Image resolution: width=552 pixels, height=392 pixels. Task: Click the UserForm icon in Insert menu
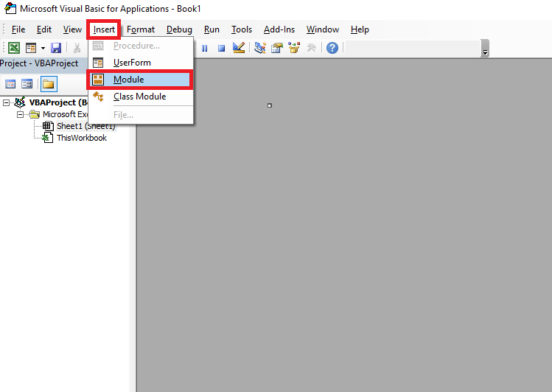(x=98, y=63)
